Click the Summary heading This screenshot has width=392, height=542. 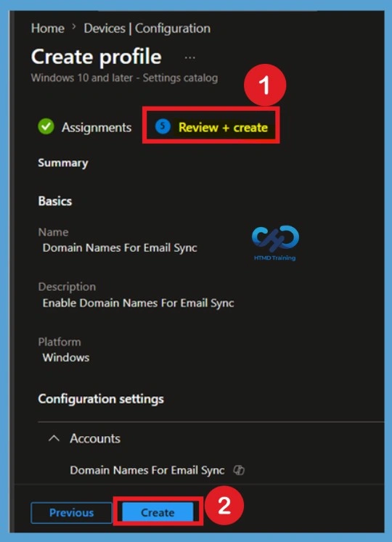point(63,163)
